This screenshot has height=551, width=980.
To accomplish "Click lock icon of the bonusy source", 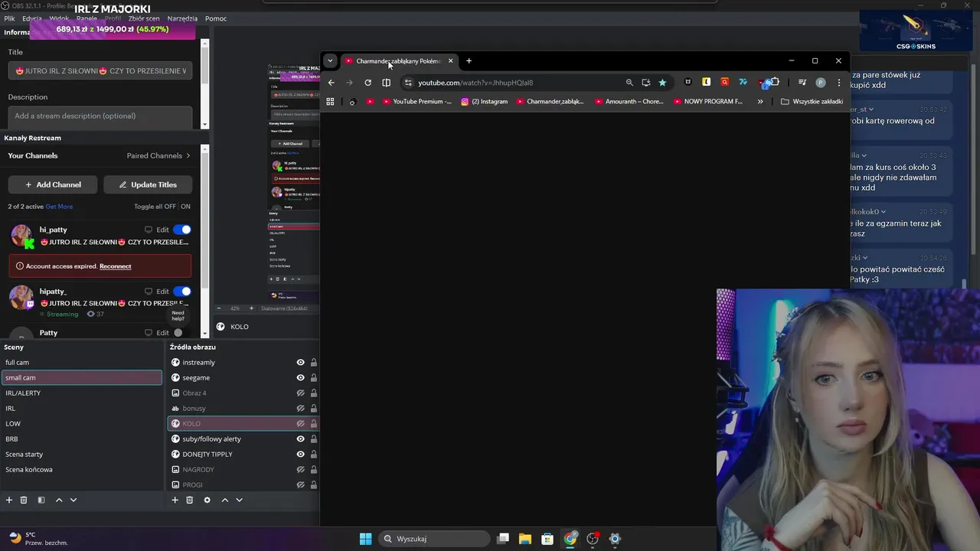I will click(313, 408).
